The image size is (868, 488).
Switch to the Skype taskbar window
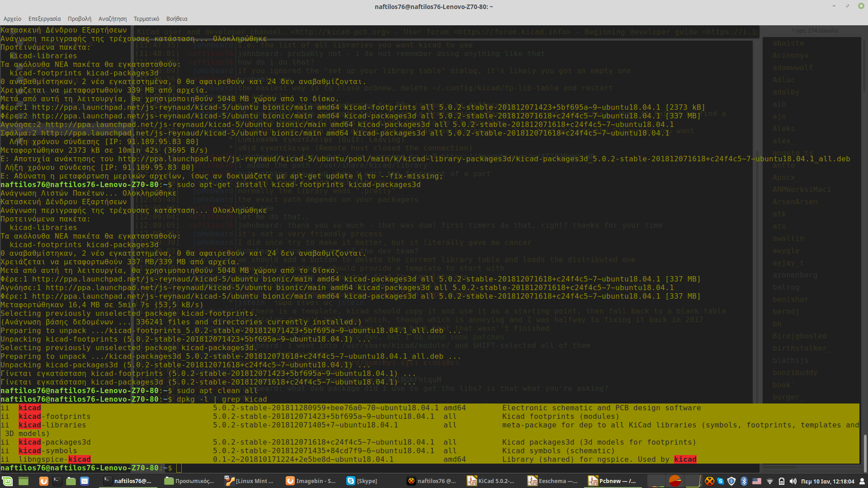(x=372, y=481)
